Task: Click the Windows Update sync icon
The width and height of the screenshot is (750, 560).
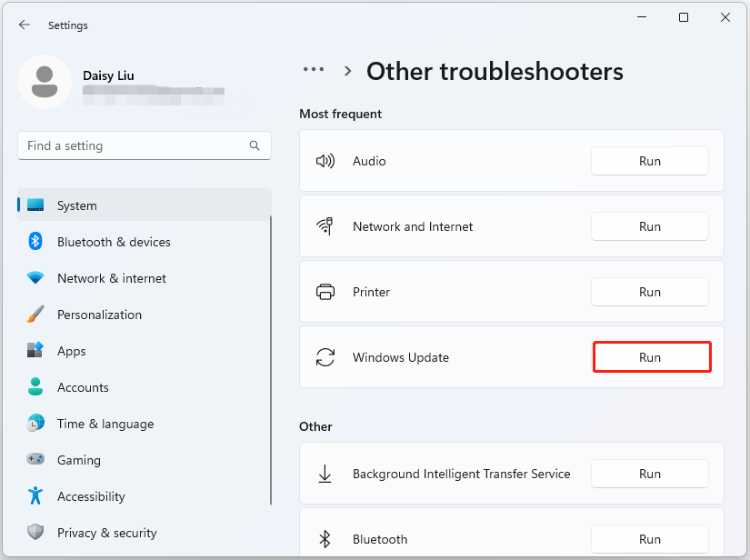Action: click(x=325, y=357)
